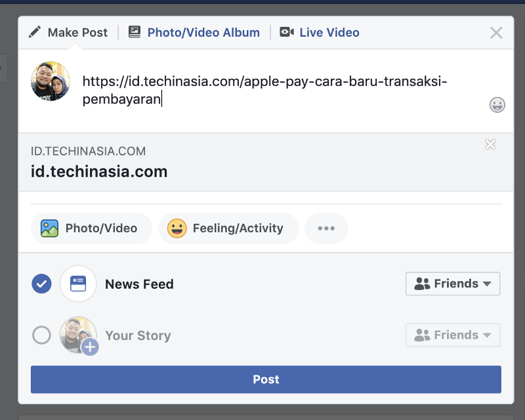Uncheck the News Feed checkbox
The image size is (525, 420).
tap(41, 283)
